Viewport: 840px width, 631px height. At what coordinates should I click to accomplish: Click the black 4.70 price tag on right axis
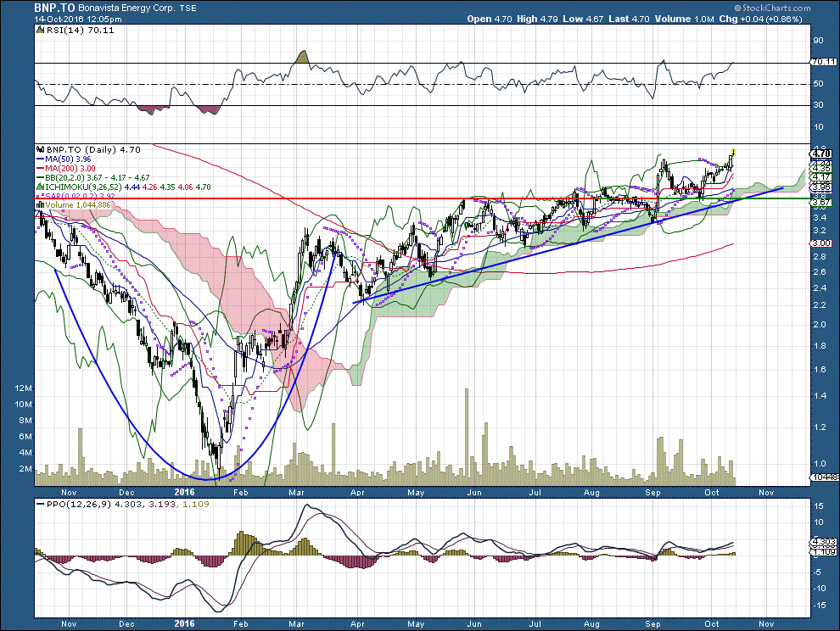coord(821,154)
